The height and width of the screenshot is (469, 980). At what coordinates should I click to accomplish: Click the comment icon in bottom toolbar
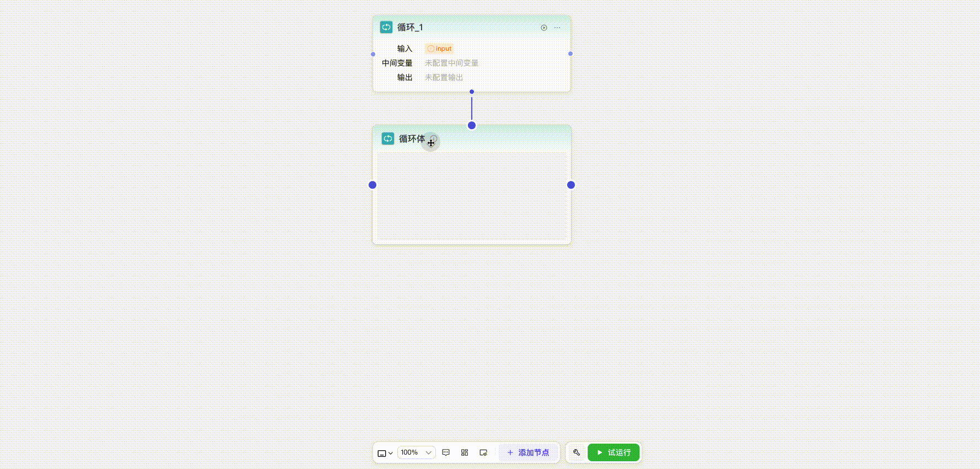[446, 452]
